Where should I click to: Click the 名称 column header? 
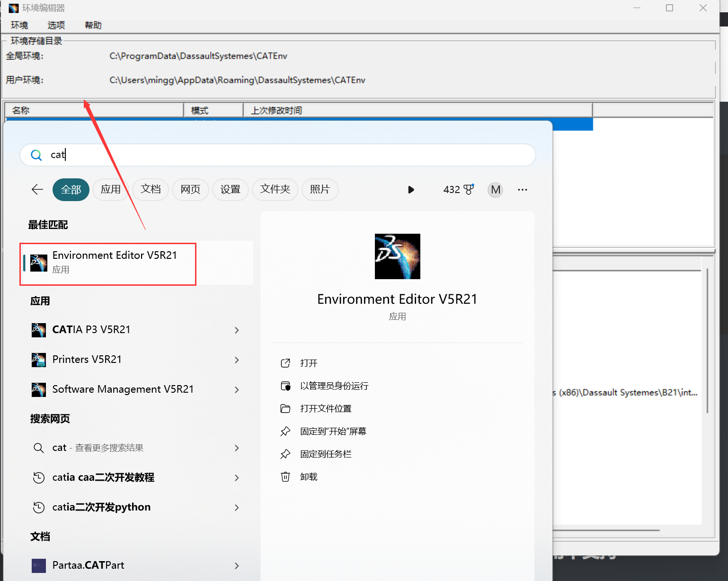pos(94,110)
